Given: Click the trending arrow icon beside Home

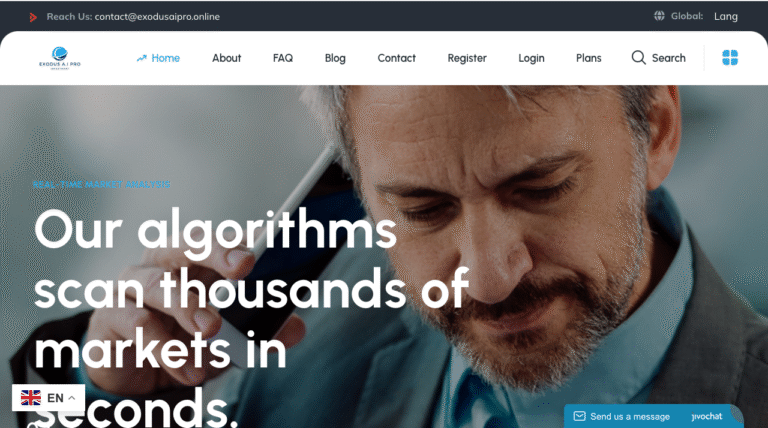Looking at the screenshot, I should 142,58.
